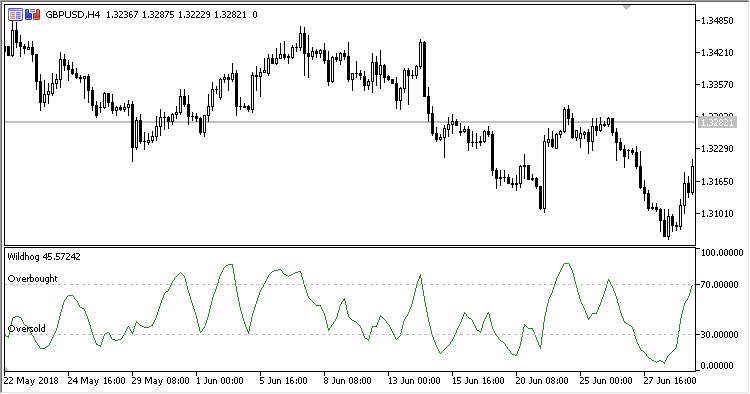Click the 70.00000 indicator scale label
The width and height of the screenshot is (750, 394).
click(x=719, y=285)
